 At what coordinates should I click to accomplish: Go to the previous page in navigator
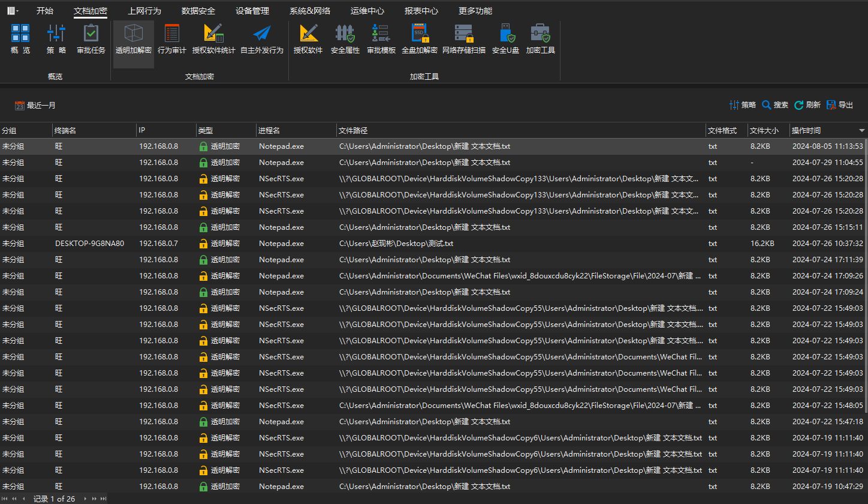(x=15, y=499)
